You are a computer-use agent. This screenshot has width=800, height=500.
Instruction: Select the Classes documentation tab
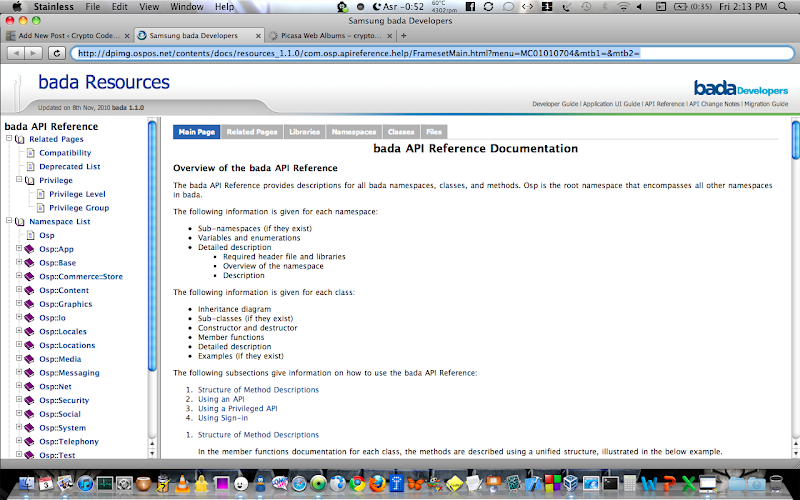(x=401, y=132)
